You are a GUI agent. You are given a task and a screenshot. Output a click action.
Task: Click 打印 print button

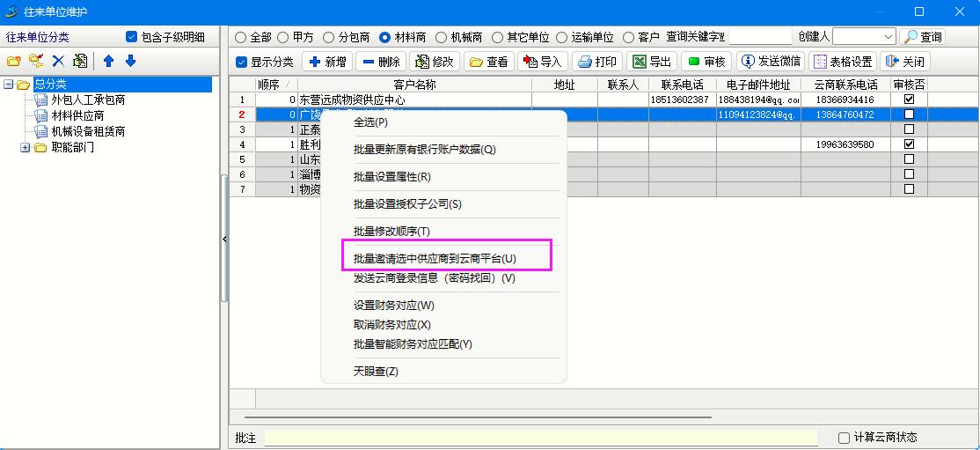coord(596,62)
